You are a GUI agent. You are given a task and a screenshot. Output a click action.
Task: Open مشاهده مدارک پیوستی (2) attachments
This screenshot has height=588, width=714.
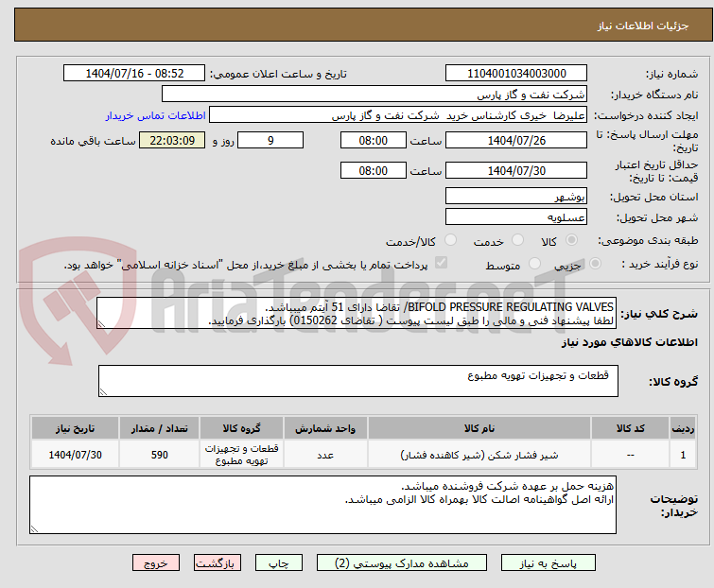click(x=405, y=562)
